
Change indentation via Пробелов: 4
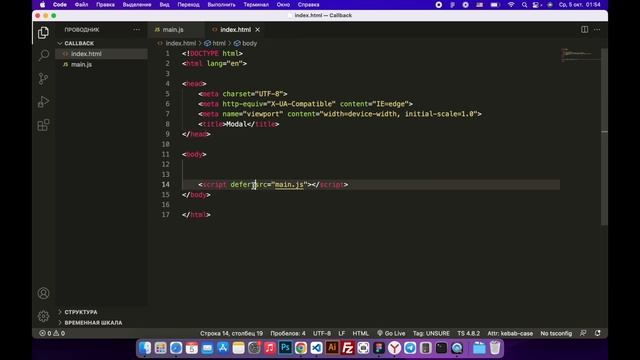tap(288, 333)
